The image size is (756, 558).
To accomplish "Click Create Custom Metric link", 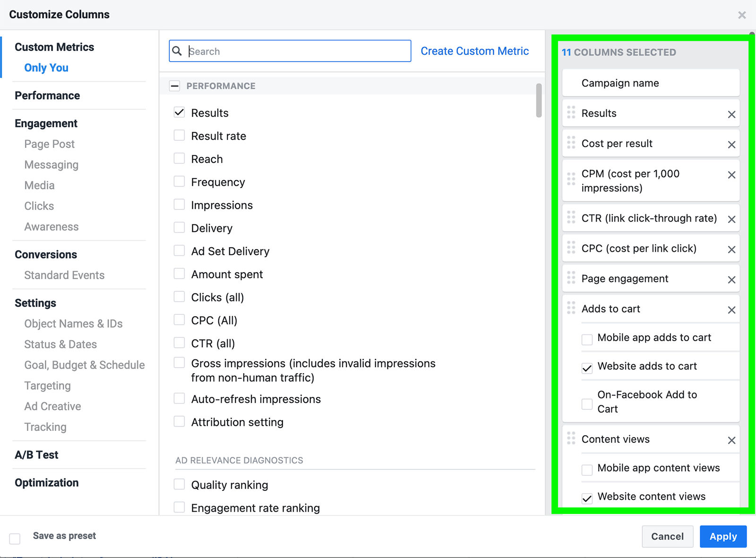I will [x=475, y=51].
